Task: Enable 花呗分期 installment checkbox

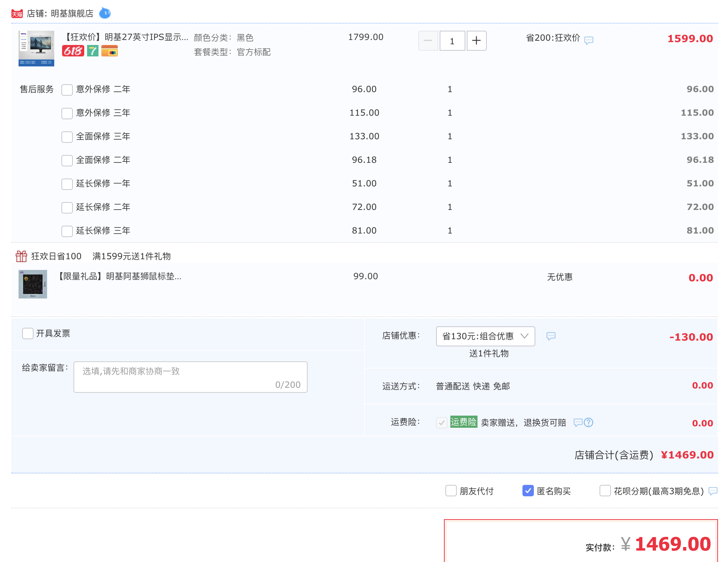Action: (x=605, y=491)
